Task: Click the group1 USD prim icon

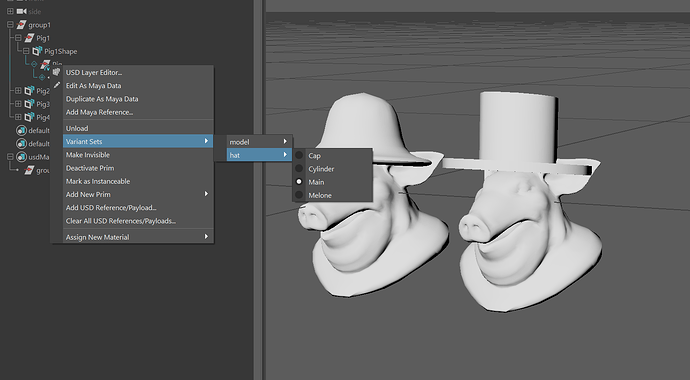Action: click(21, 25)
